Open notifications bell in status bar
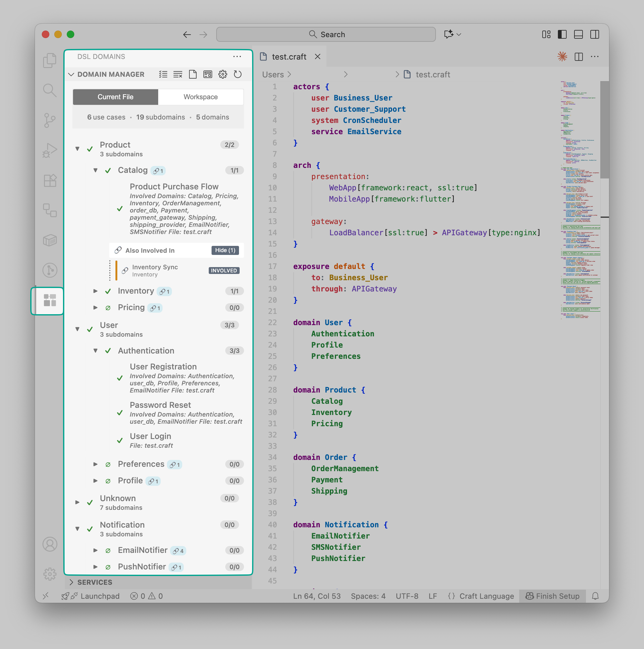 [595, 596]
